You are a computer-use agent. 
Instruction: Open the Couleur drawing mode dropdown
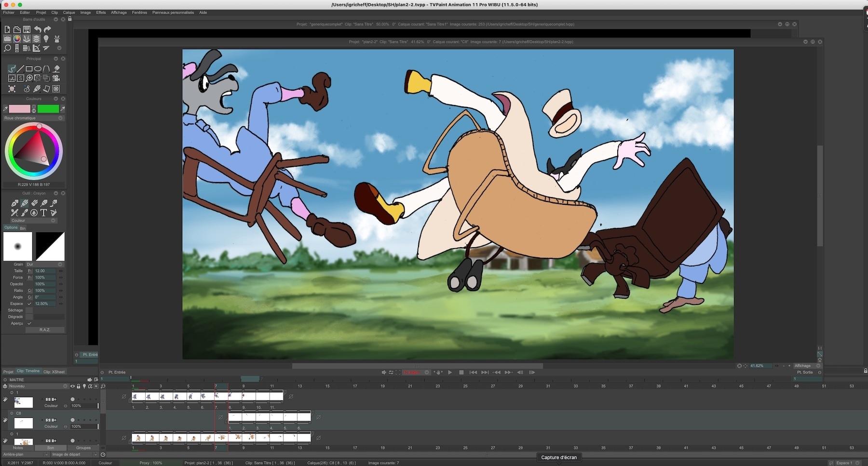(x=34, y=221)
